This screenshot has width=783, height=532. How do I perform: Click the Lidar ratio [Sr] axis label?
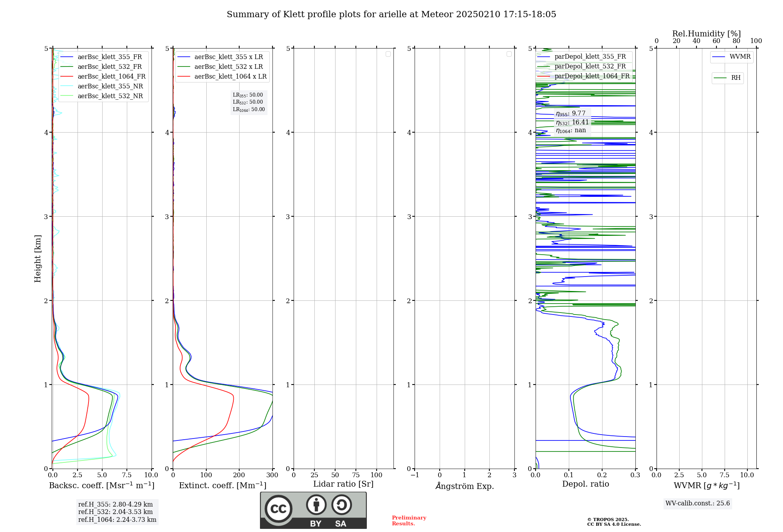pyautogui.click(x=343, y=484)
